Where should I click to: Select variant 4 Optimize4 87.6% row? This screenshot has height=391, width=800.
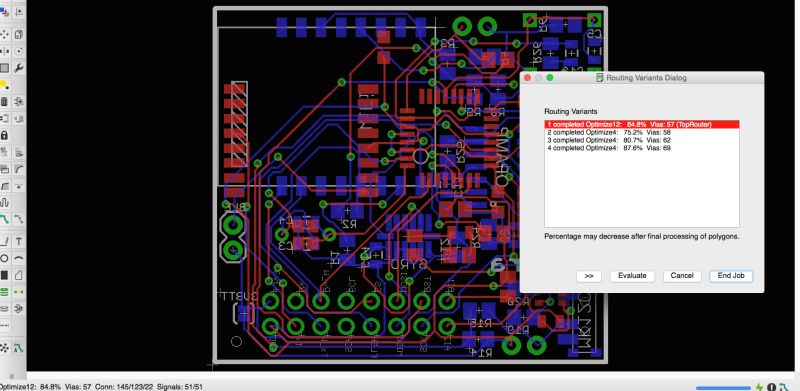click(642, 148)
